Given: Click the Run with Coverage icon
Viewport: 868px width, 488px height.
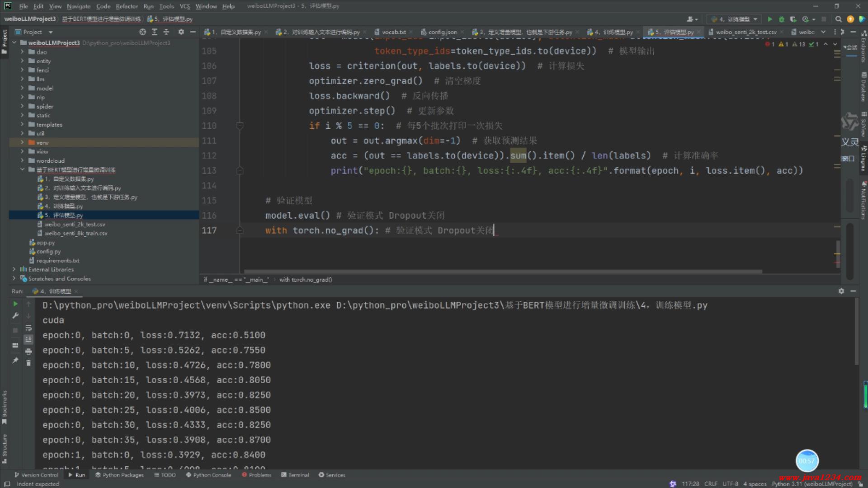Looking at the screenshot, I should [x=793, y=19].
